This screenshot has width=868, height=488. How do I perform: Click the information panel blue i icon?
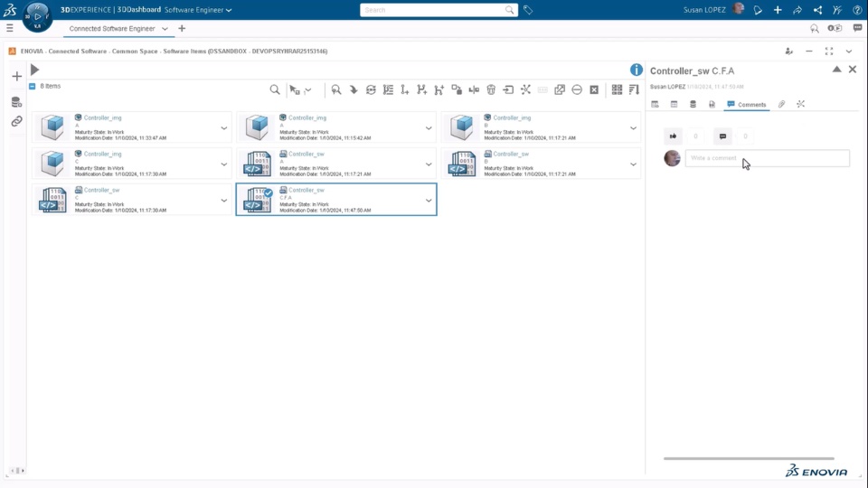636,70
